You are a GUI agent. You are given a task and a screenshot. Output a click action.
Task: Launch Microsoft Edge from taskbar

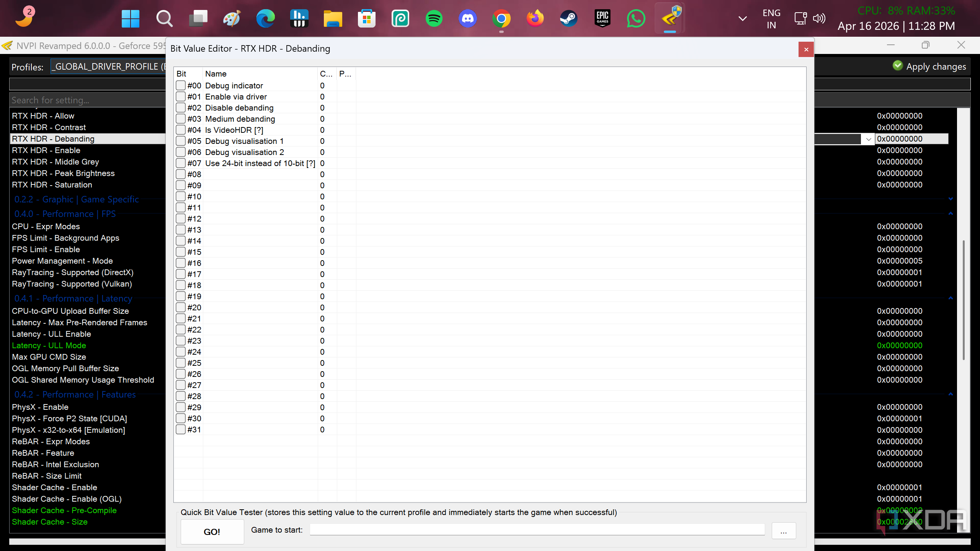(x=265, y=19)
